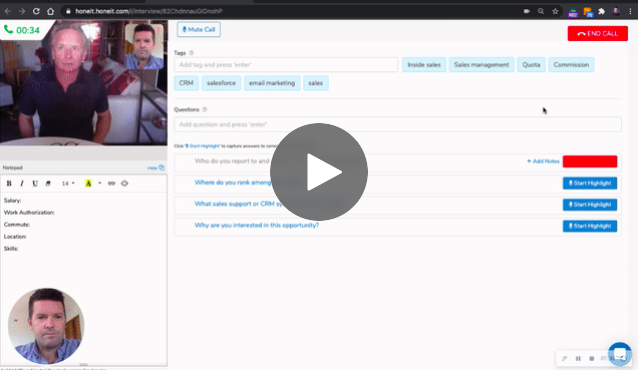Viewport: 638px width, 370px height.
Task: Open 'What sales support or CRM' question
Action: pos(238,204)
